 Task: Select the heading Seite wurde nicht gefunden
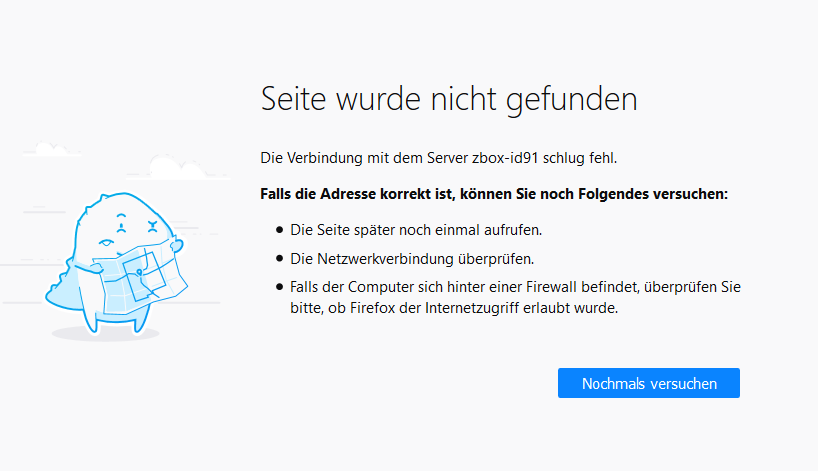pyautogui.click(x=449, y=99)
